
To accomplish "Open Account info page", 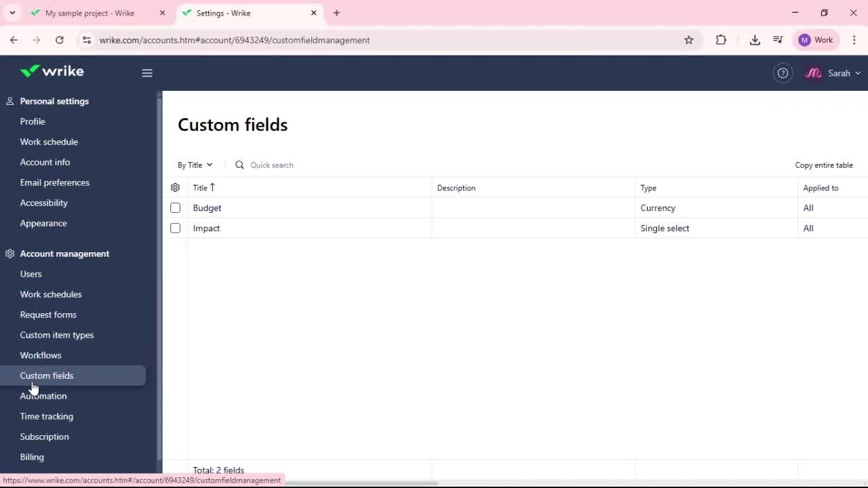I will pos(45,162).
